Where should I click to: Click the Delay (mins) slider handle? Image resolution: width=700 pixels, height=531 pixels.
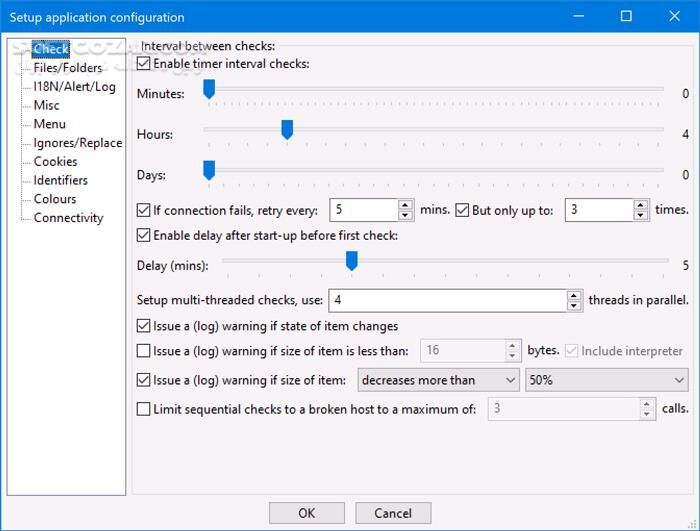[351, 261]
